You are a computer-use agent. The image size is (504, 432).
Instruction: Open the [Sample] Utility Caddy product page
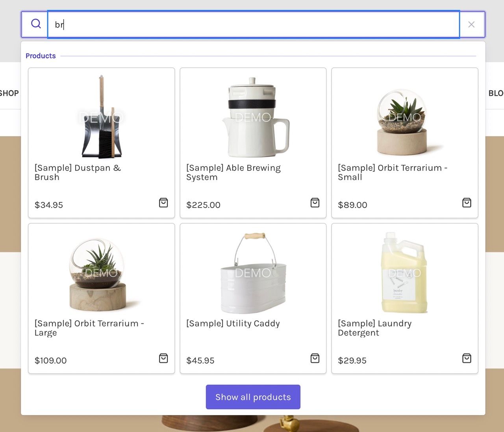click(233, 323)
